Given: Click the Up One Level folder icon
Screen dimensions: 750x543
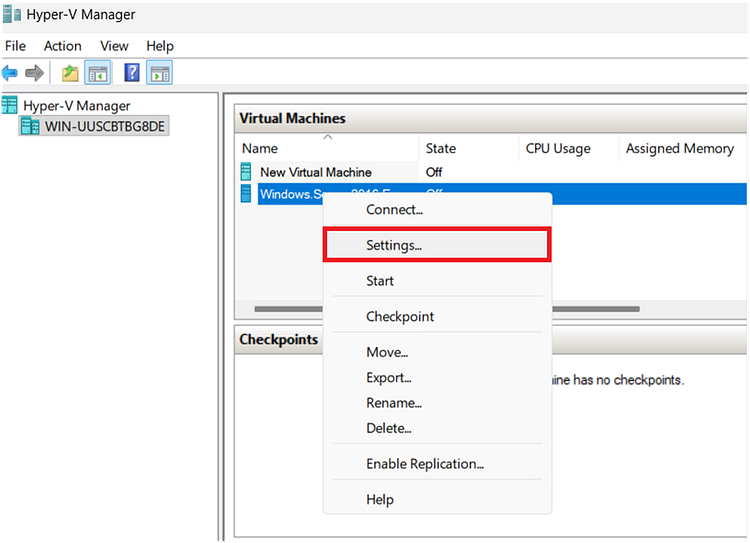Looking at the screenshot, I should point(70,73).
